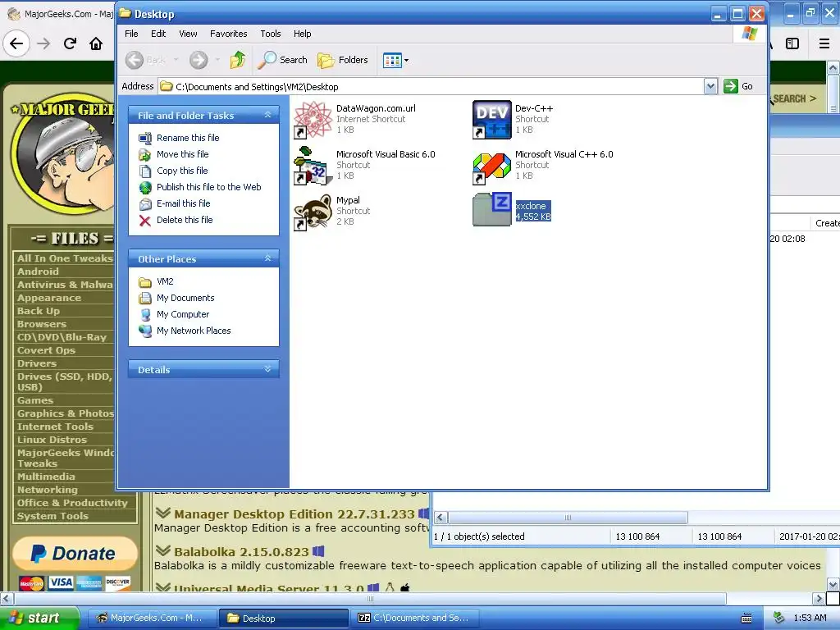
Task: Collapse the Other Places panel
Action: (x=267, y=258)
